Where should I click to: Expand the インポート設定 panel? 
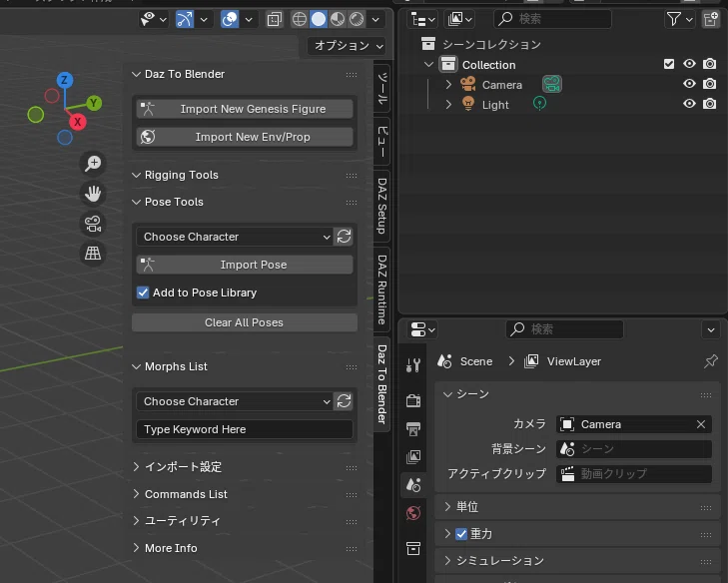click(x=136, y=466)
